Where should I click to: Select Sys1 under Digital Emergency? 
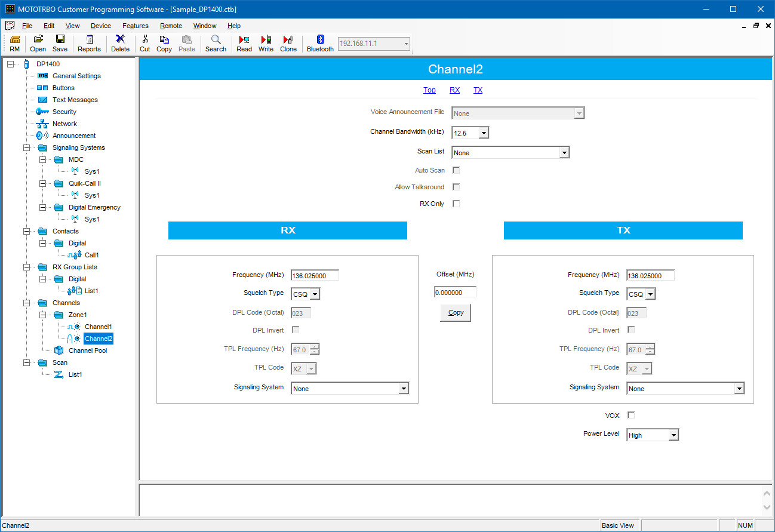pos(92,219)
